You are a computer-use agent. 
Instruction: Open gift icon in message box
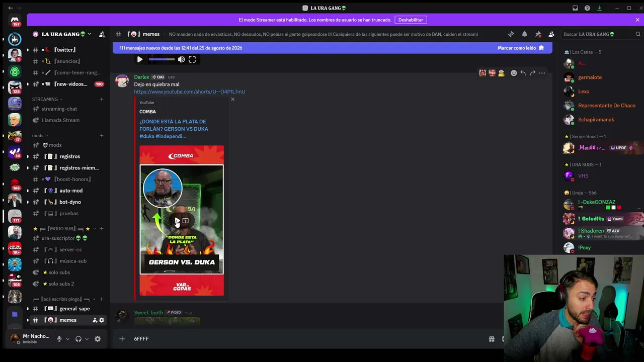point(492,339)
